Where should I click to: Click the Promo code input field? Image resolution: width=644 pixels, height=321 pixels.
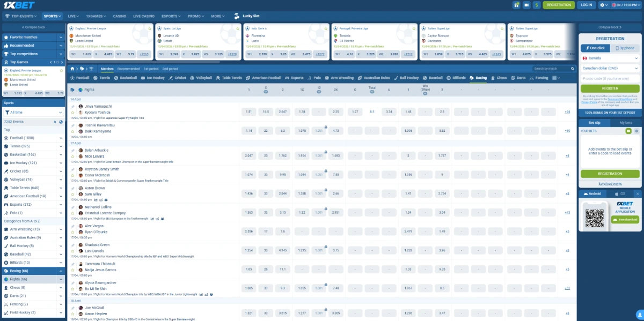click(610, 78)
